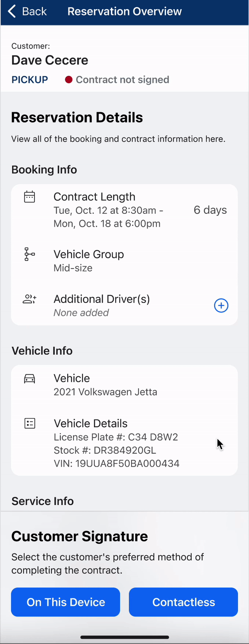
Task: Tap the Service Info section heading
Action: click(43, 501)
